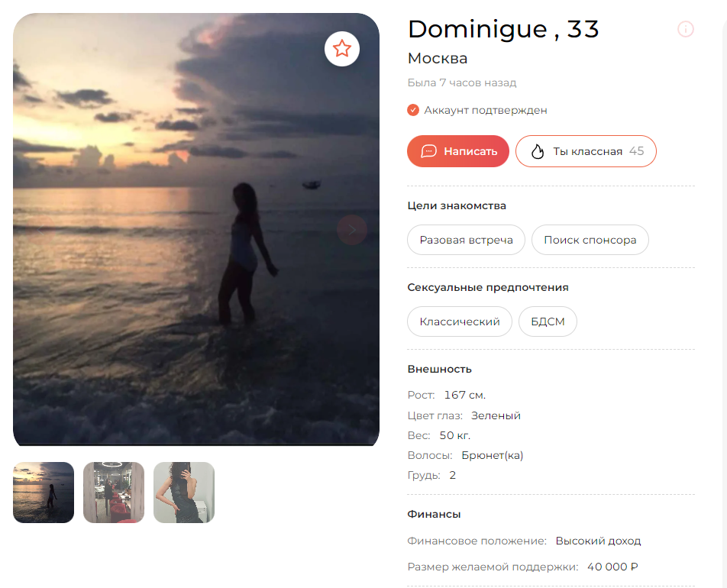Click the main beach sunset photo
727x588 pixels.
pos(196,230)
